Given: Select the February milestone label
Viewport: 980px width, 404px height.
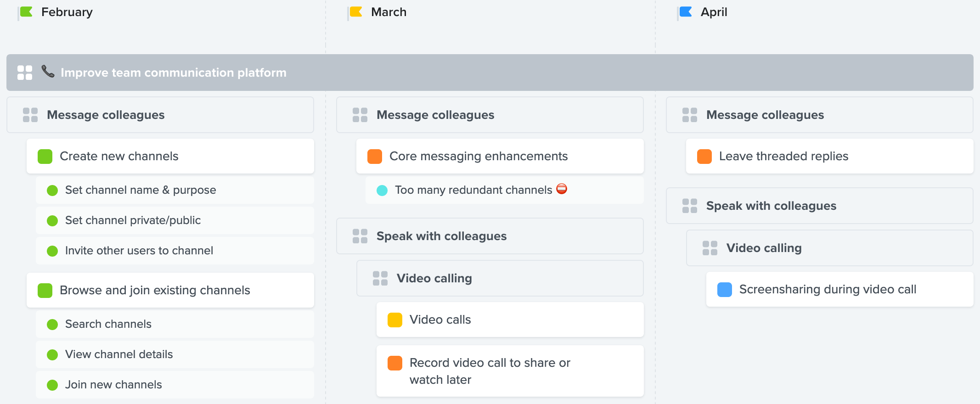Looking at the screenshot, I should (x=67, y=12).
